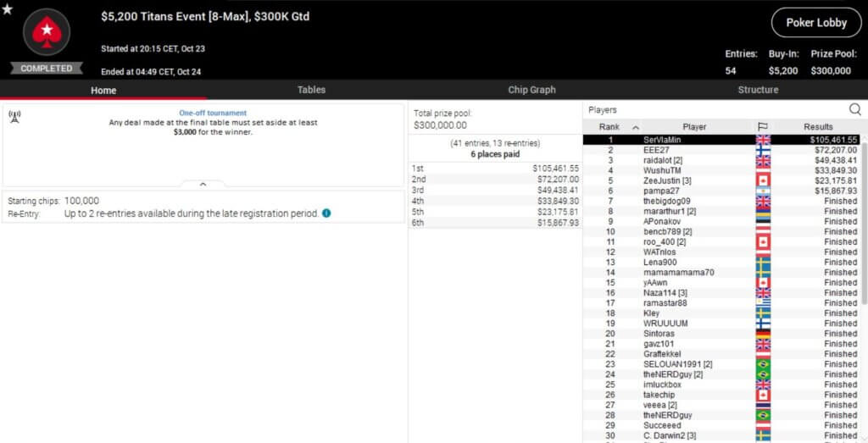Click the Starting chips 100,000 value
Image resolution: width=868 pixels, height=443 pixels.
pos(82,201)
